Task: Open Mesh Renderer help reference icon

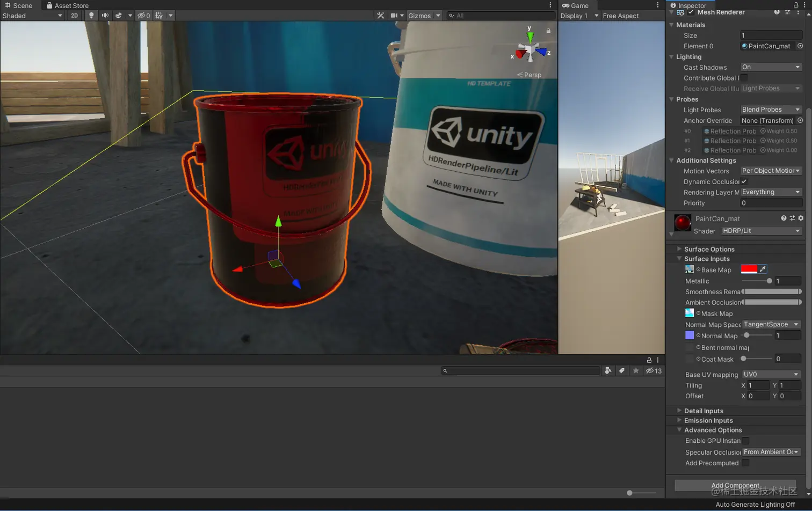Action: [777, 12]
